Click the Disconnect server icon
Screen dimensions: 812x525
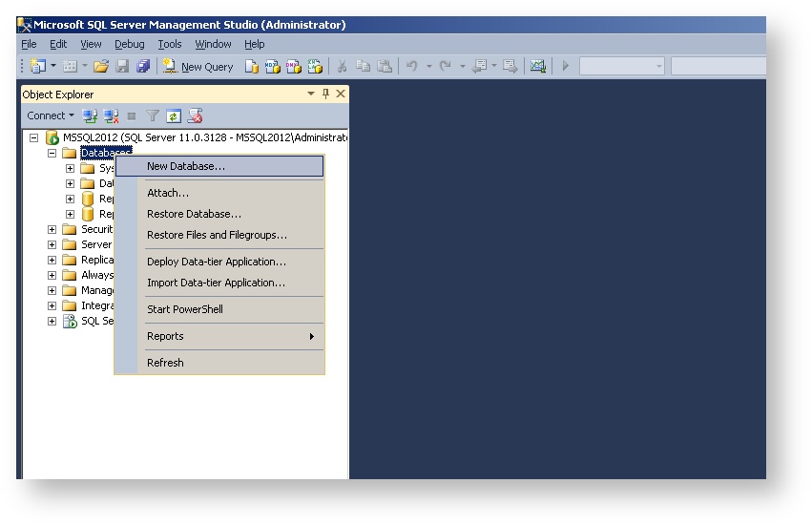[x=112, y=116]
